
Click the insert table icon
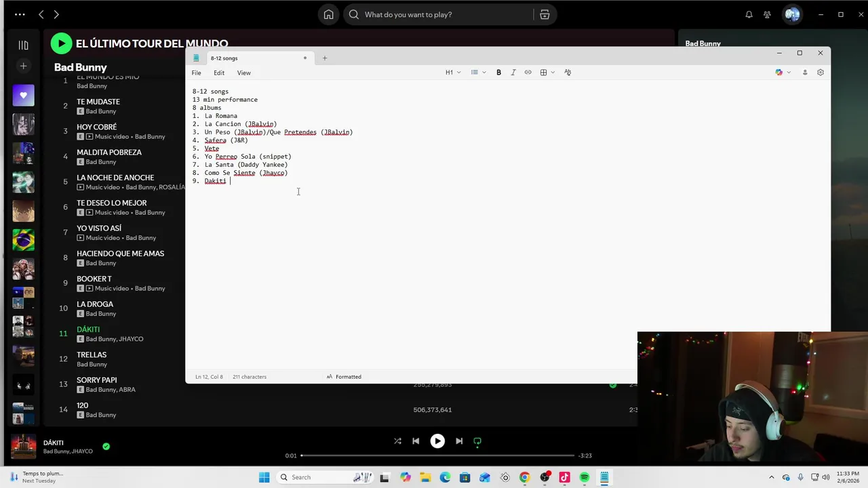click(544, 73)
